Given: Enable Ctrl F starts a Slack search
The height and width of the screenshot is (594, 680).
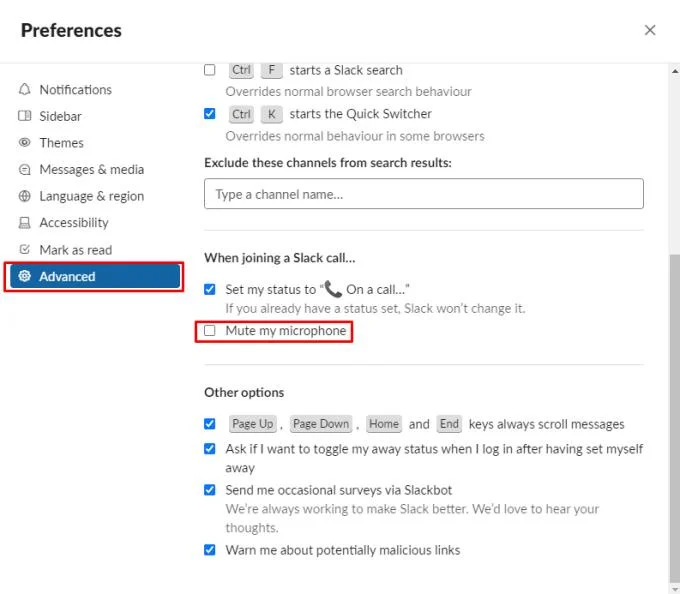Looking at the screenshot, I should (x=209, y=70).
